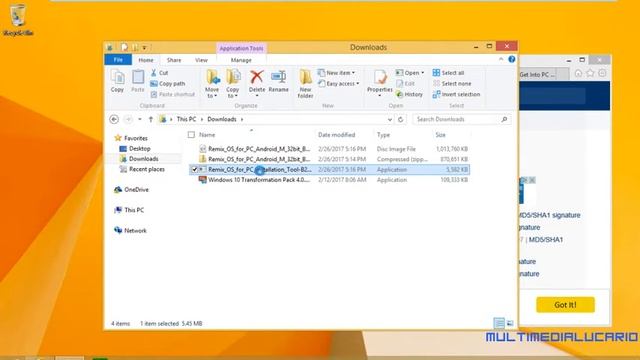The height and width of the screenshot is (360, 640).
Task: Click the browser Home icon
Action: click(x=578, y=73)
